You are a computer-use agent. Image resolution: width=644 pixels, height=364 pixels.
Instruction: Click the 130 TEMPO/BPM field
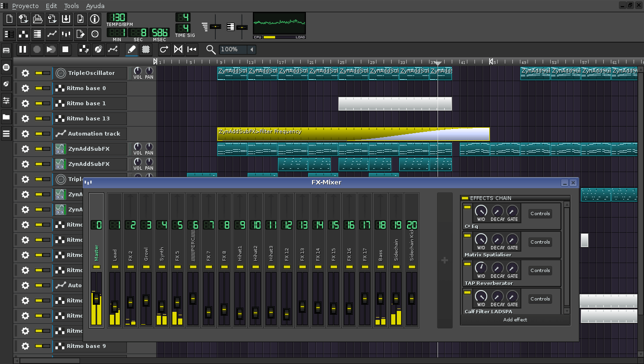coord(116,18)
